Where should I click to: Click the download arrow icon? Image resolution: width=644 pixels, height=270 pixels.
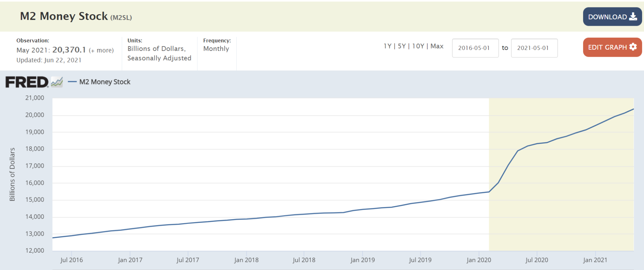[633, 17]
